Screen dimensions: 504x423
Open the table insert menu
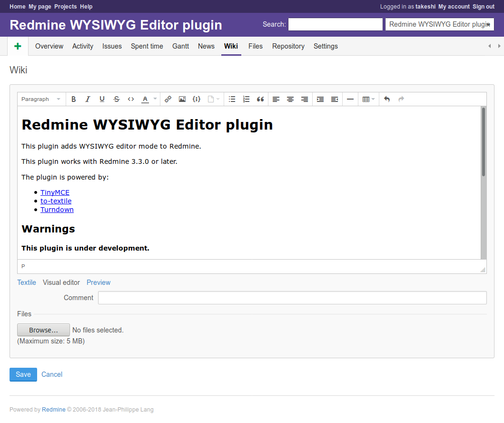[368, 99]
